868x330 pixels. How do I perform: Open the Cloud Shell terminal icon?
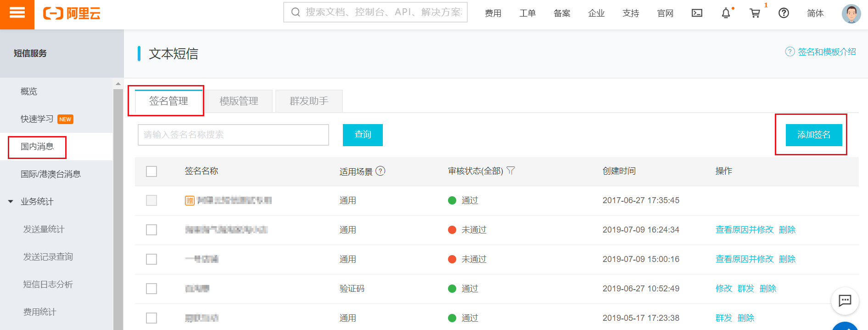click(x=697, y=13)
